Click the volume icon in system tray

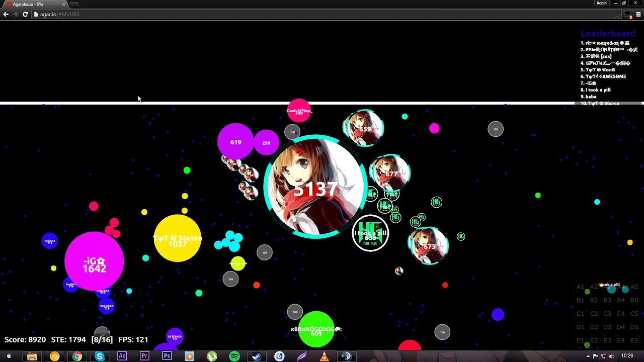pyautogui.click(x=612, y=356)
